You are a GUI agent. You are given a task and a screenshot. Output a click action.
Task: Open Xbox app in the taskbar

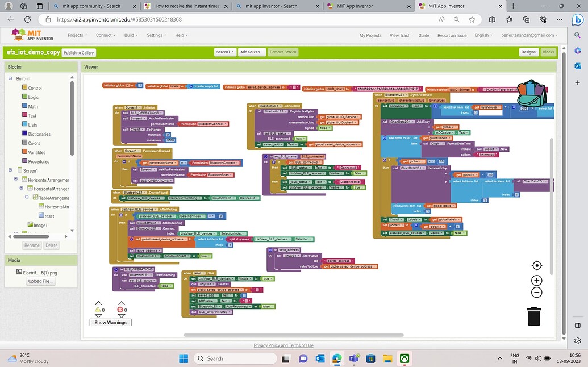[x=404, y=358]
